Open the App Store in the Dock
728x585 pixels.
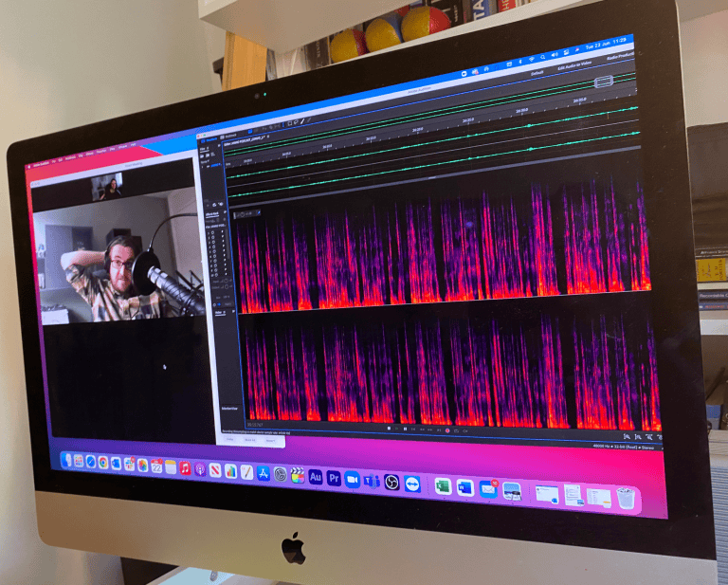[264, 473]
